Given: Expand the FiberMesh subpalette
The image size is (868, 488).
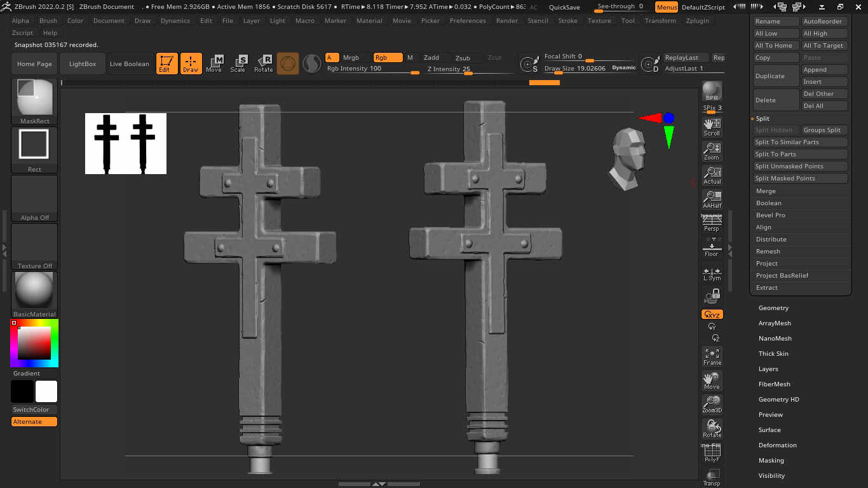Looking at the screenshot, I should pyautogui.click(x=774, y=384).
